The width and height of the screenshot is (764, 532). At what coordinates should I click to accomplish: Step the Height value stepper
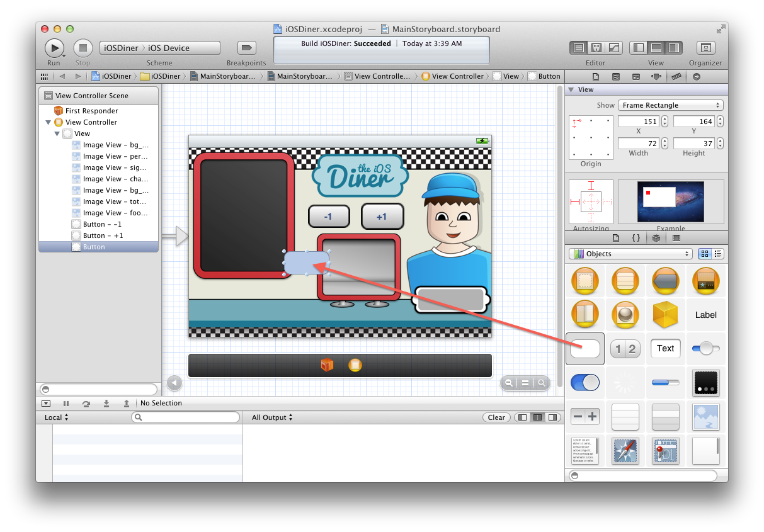click(720, 144)
